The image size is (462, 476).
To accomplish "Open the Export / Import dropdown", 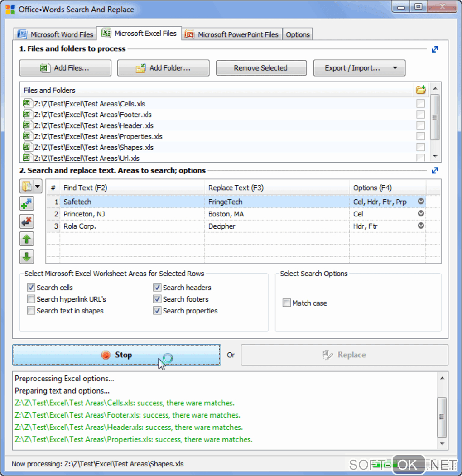I will (359, 67).
